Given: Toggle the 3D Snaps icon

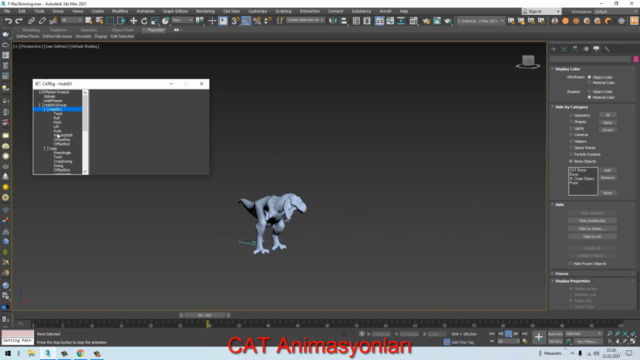Looking at the screenshot, I should pyautogui.click(x=235, y=21).
